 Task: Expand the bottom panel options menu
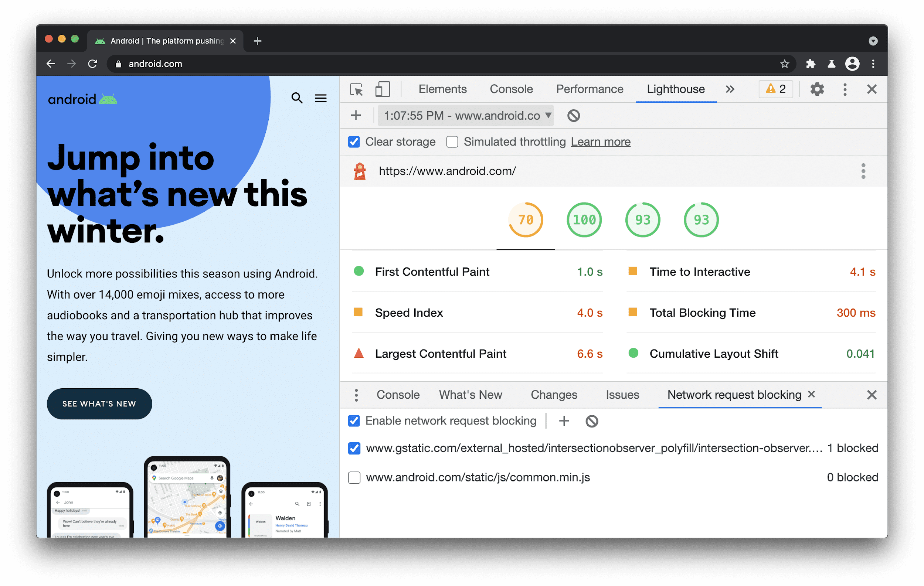tap(356, 395)
